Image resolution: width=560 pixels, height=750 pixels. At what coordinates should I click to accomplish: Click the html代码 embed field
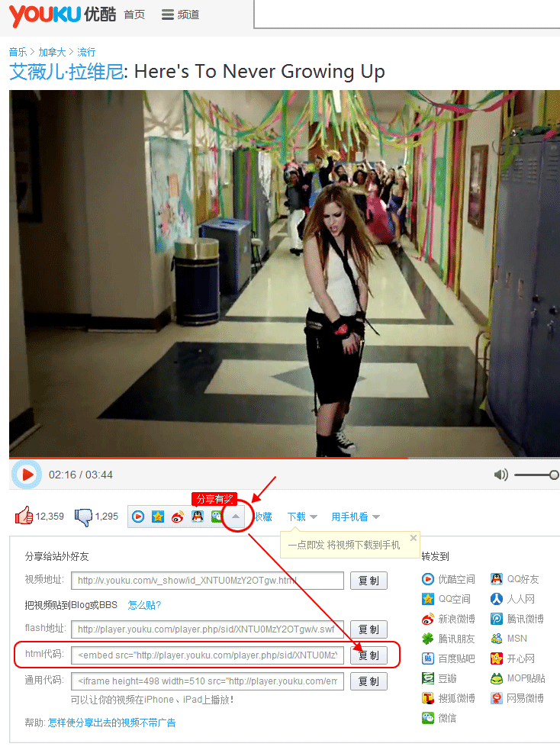207,655
